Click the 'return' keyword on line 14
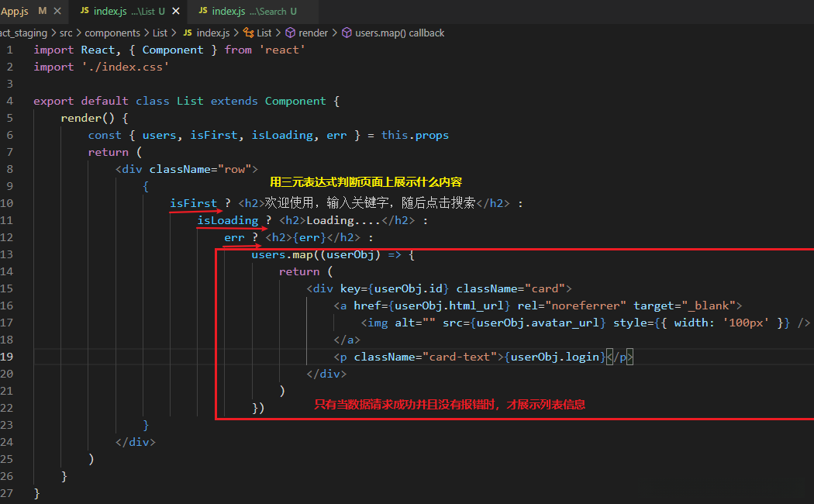This screenshot has height=504, width=814. click(299, 271)
